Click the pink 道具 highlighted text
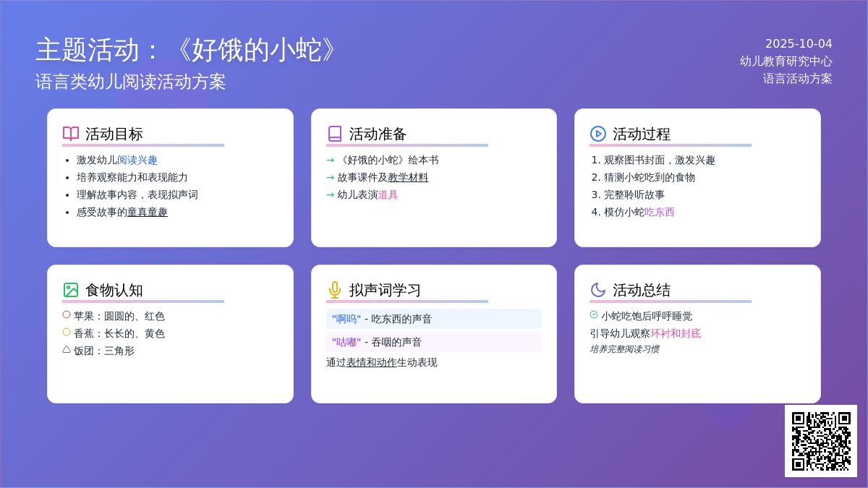The width and height of the screenshot is (868, 488). pyautogui.click(x=388, y=195)
